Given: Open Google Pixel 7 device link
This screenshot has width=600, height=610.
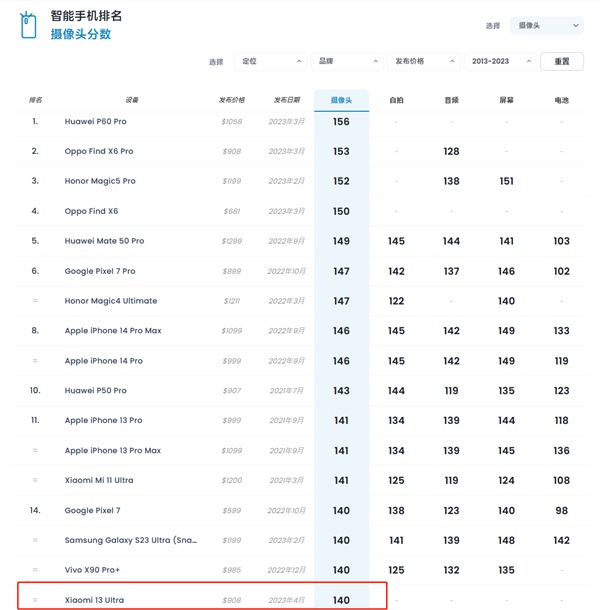Looking at the screenshot, I should (92, 510).
